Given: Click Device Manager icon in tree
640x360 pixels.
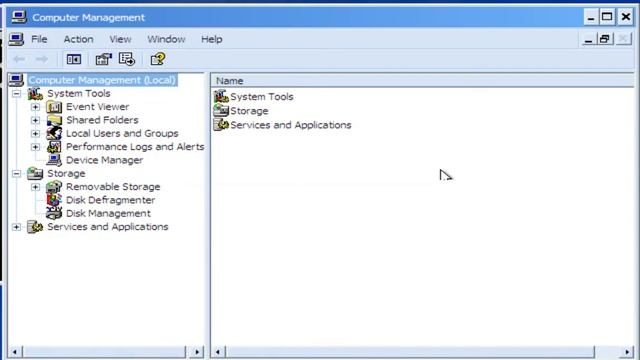Looking at the screenshot, I should tap(54, 160).
